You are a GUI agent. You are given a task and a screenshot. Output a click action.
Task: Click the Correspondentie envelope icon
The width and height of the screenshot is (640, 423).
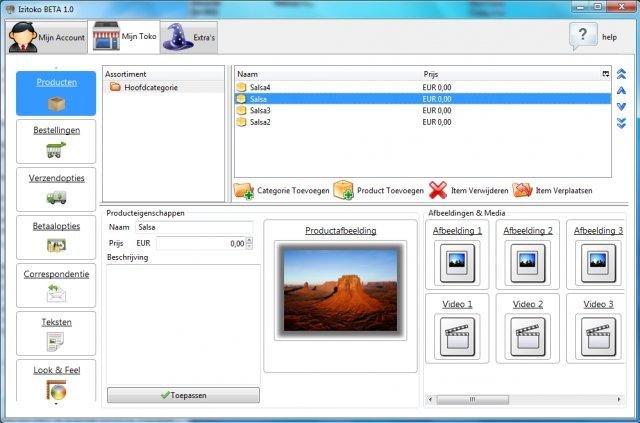tap(56, 293)
